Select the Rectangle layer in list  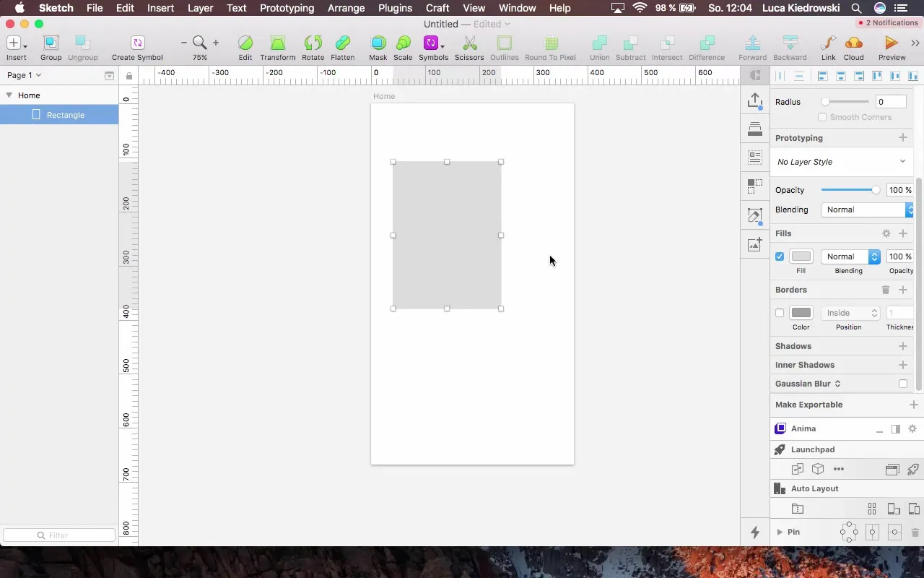click(59, 115)
